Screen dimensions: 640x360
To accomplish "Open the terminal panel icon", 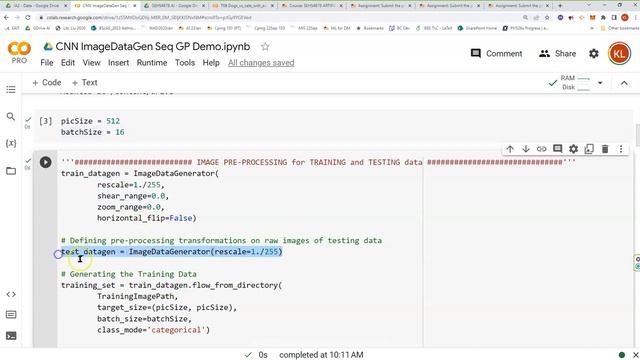I will point(11,336).
